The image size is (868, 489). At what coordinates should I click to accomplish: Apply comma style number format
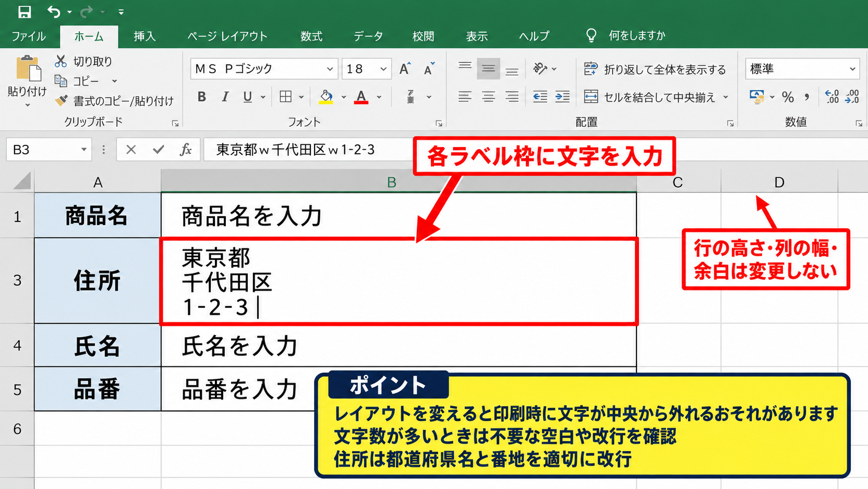click(807, 97)
